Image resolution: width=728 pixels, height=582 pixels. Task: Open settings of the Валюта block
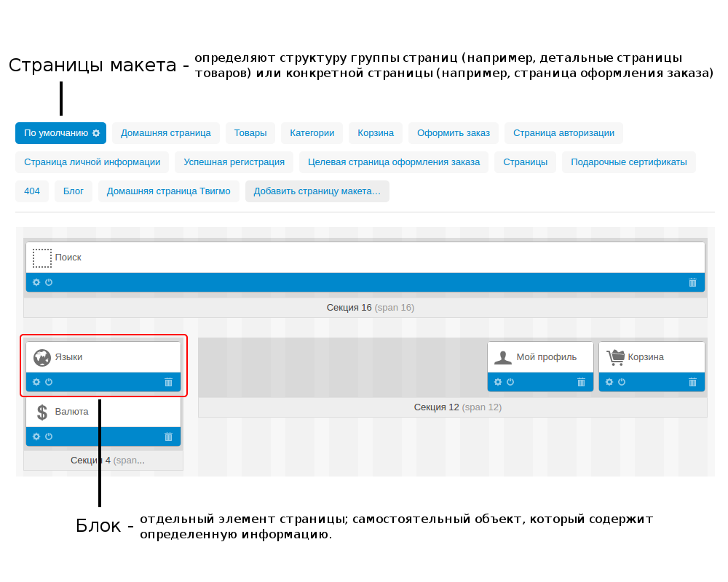click(x=35, y=436)
